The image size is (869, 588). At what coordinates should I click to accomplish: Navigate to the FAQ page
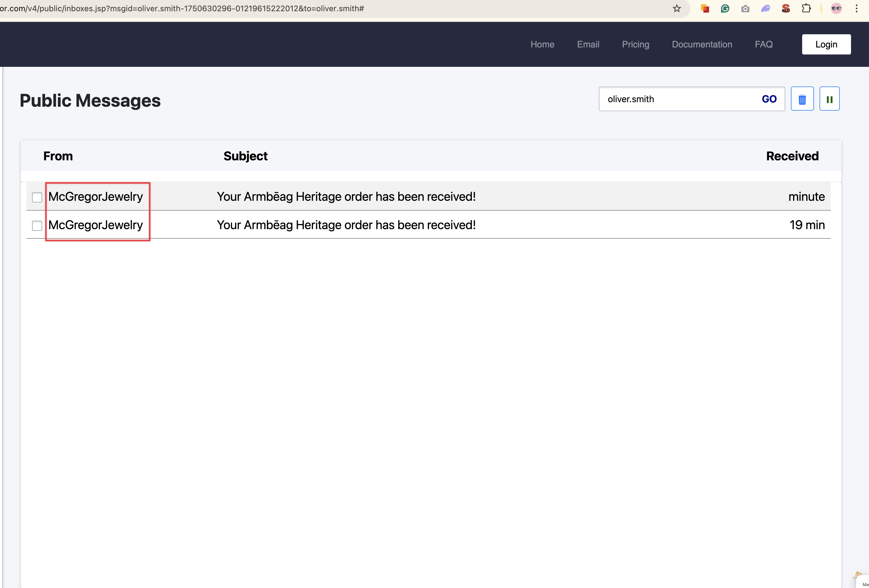click(x=763, y=44)
